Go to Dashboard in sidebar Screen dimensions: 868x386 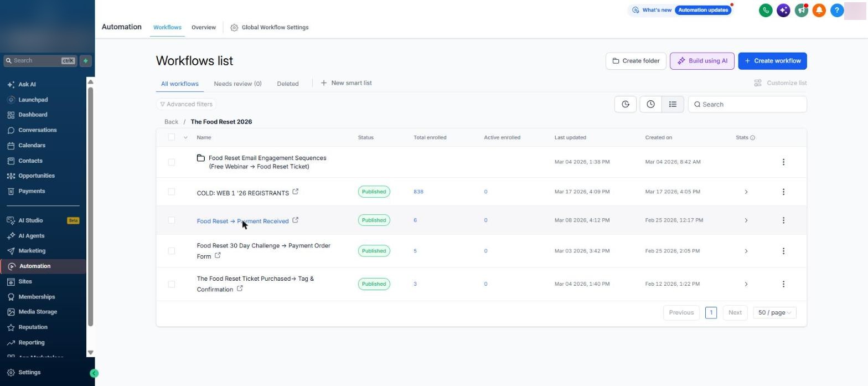coord(33,115)
